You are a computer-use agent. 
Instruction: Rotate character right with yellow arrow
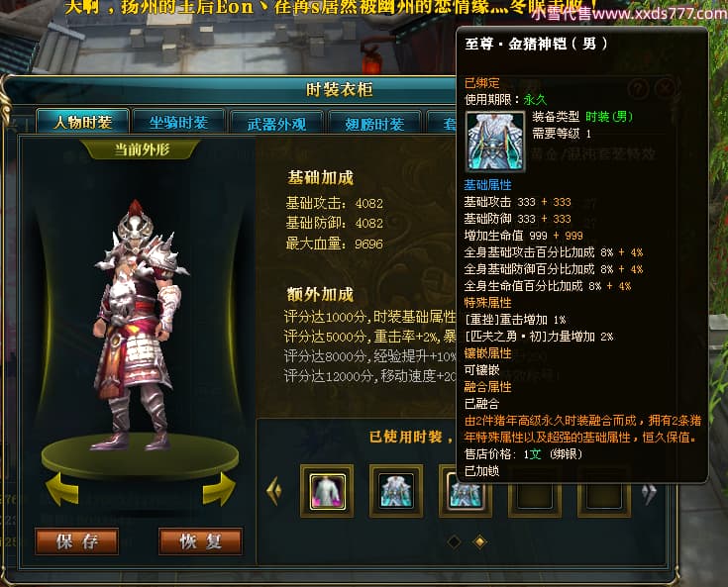click(x=219, y=490)
